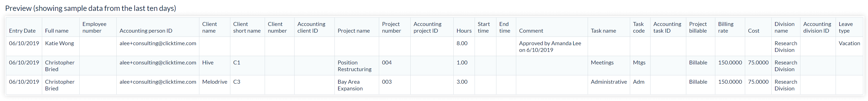The image size is (868, 101).
Task: Click the Division name column header
Action: point(785,27)
